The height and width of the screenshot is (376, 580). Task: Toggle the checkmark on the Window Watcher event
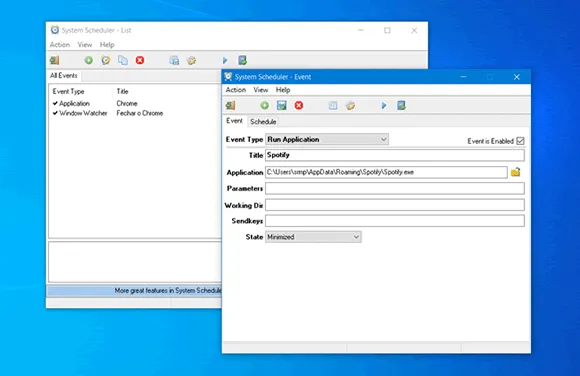(55, 113)
